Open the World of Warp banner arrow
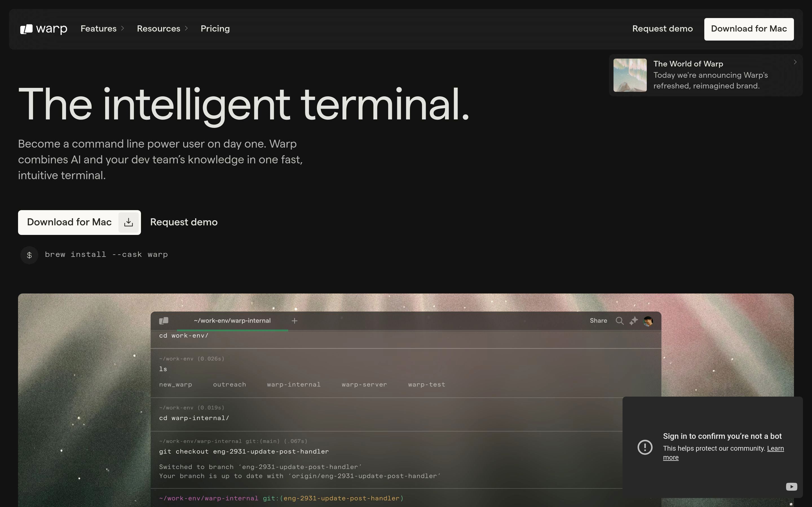The image size is (812, 507). 795,62
